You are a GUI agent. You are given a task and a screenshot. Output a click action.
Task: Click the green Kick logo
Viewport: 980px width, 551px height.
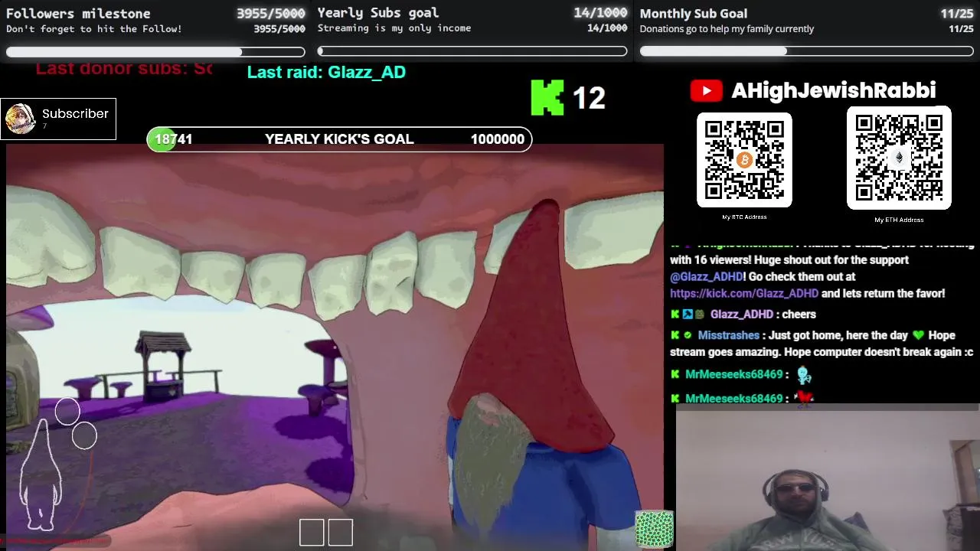pyautogui.click(x=547, y=98)
